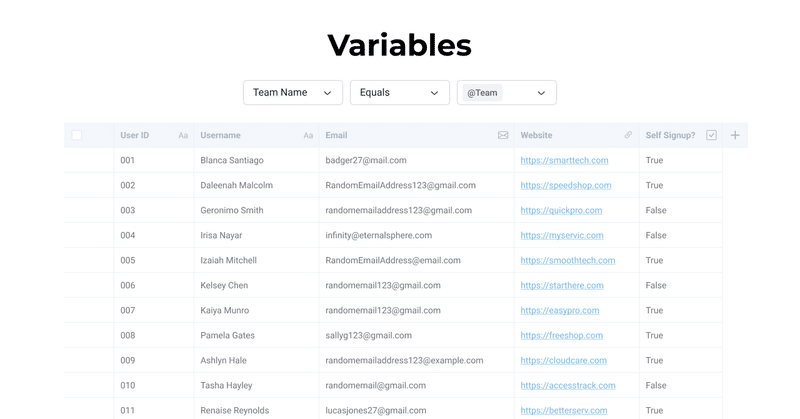
Task: Click the link icon in Website header
Action: (x=628, y=135)
